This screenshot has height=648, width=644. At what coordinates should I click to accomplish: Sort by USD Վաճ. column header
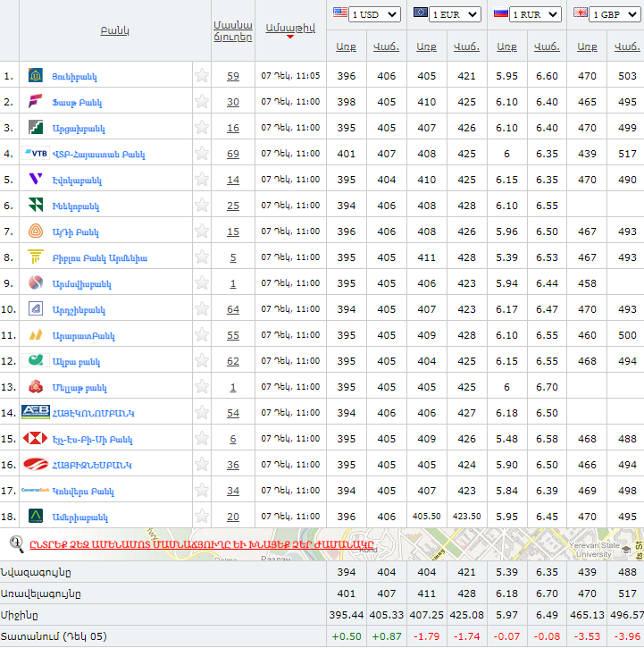coord(386,46)
